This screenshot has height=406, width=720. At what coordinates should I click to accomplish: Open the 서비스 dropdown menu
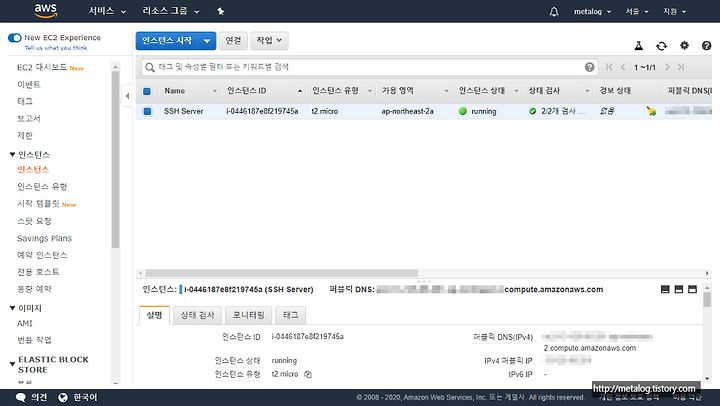107,11
